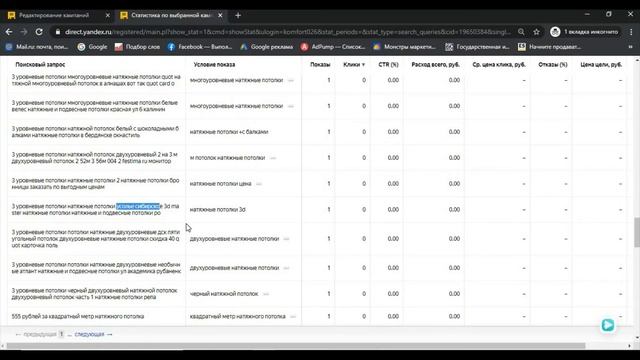Sort by Клики column header
Viewport: 640px width, 360px height.
[x=354, y=64]
